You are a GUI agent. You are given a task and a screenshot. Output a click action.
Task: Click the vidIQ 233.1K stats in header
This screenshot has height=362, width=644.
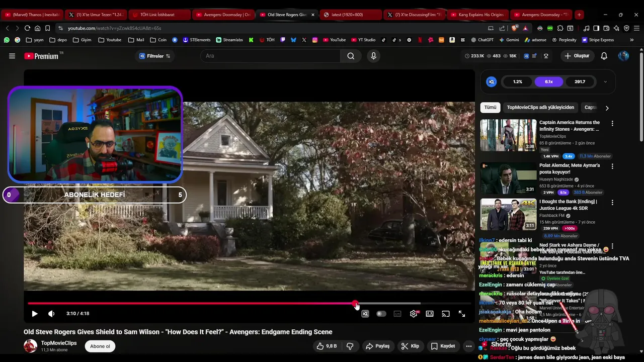(474, 56)
